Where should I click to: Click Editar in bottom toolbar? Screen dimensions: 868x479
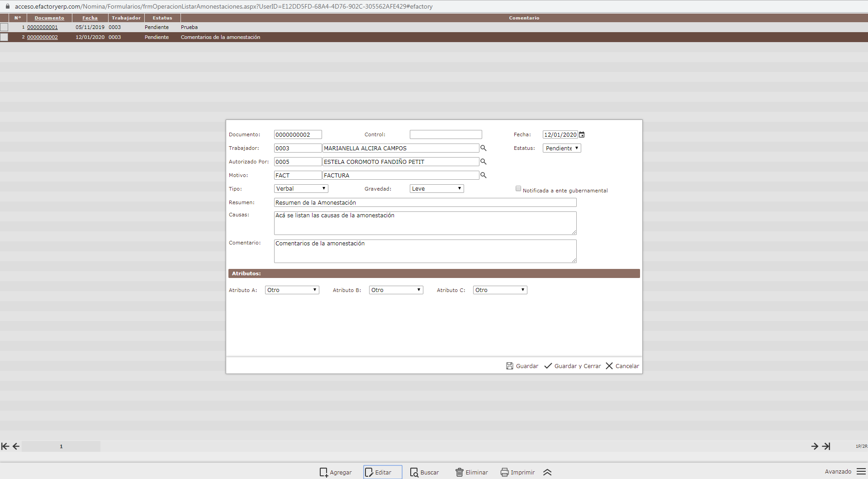point(383,472)
